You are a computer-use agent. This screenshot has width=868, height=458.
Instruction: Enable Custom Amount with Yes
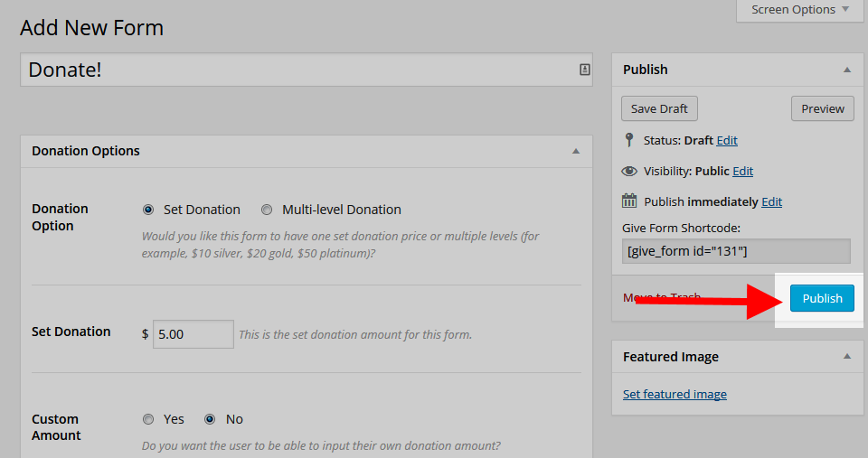pos(148,419)
